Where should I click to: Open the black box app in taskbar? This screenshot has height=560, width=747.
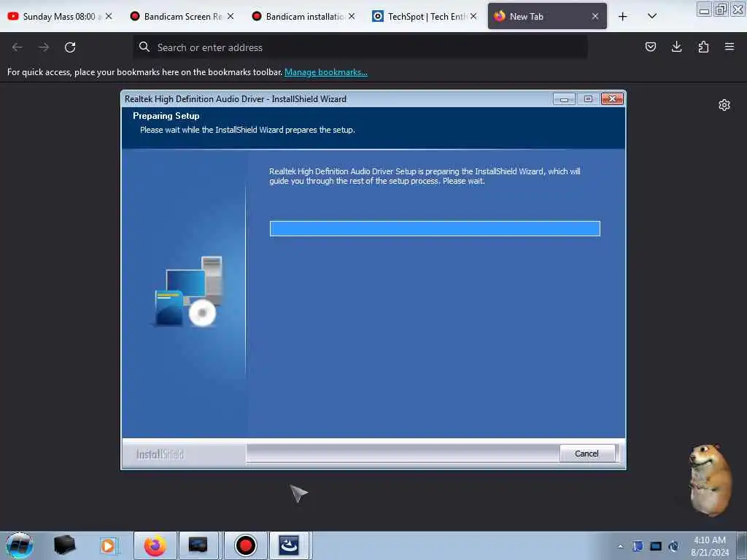[x=64, y=545]
